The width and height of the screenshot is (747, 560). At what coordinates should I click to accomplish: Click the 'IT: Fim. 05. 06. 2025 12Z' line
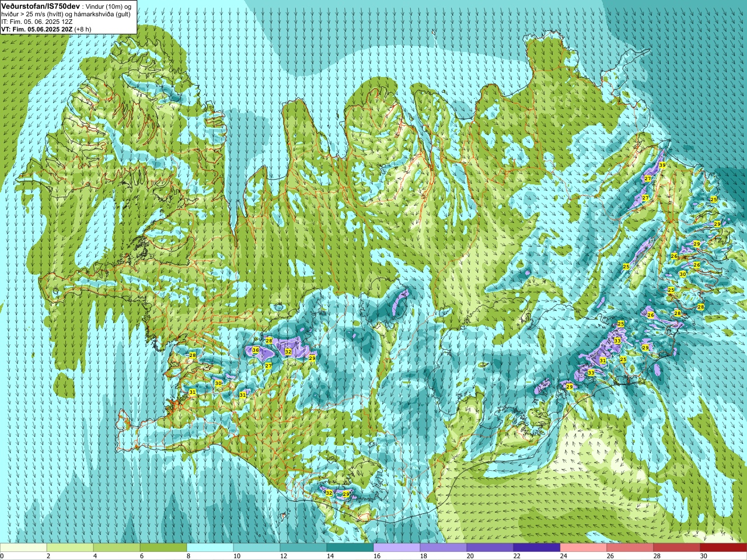pos(37,22)
